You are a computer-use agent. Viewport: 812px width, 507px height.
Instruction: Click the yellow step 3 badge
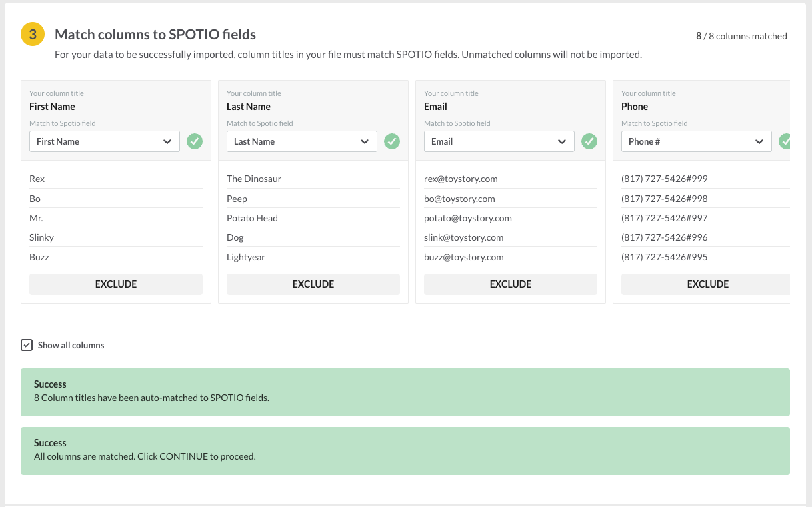click(x=33, y=35)
